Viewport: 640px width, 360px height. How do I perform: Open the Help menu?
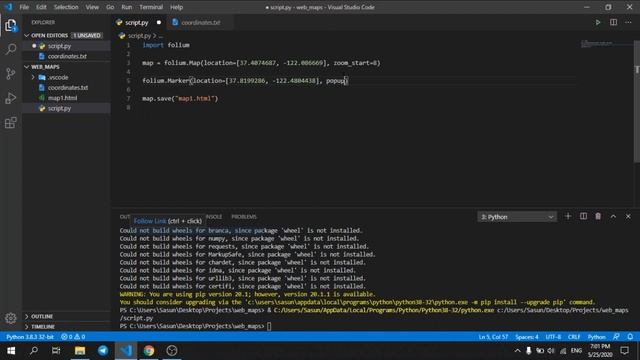pyautogui.click(x=176, y=7)
